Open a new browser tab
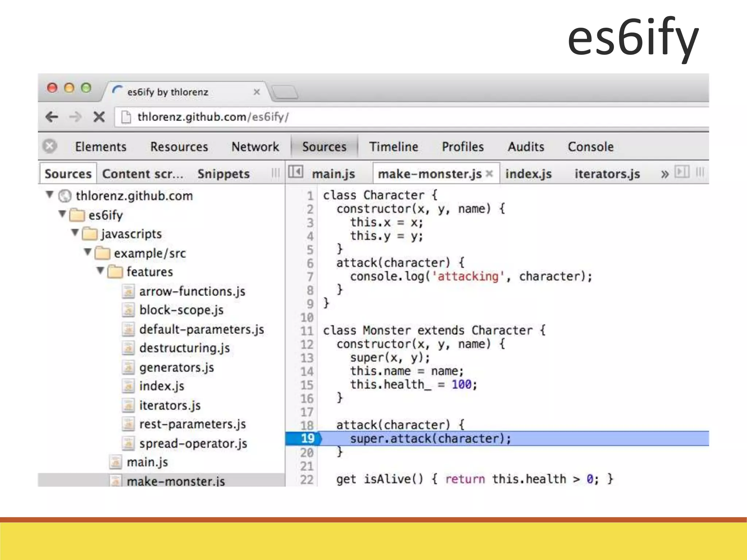This screenshot has height=560, width=747. [285, 92]
